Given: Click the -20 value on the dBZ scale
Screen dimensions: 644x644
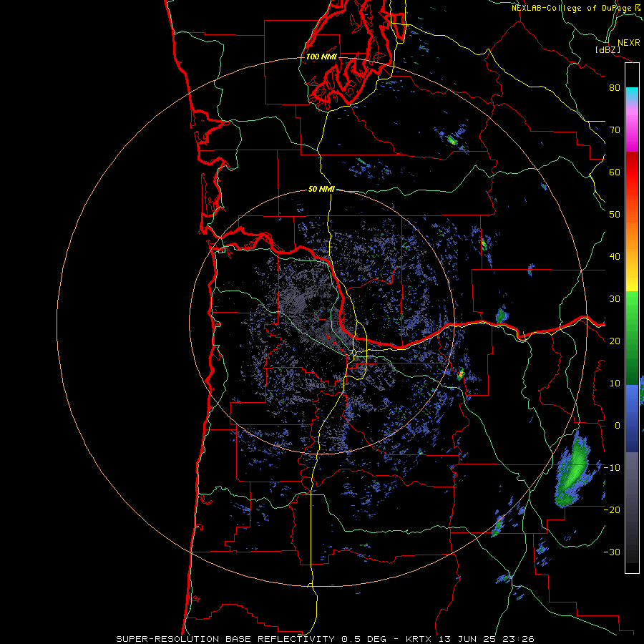Looking at the screenshot, I should (x=612, y=510).
